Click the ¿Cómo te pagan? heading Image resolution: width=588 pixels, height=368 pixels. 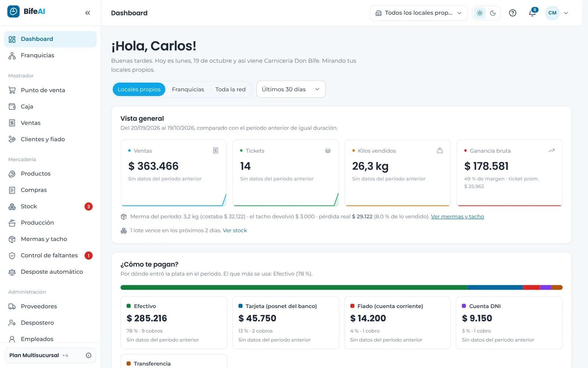(x=149, y=264)
